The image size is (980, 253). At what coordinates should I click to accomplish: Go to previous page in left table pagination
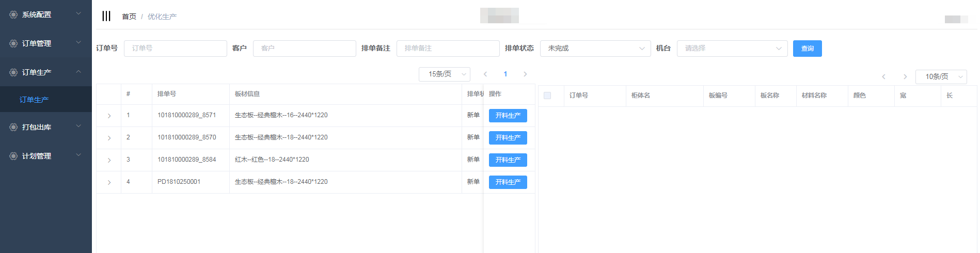(x=485, y=74)
